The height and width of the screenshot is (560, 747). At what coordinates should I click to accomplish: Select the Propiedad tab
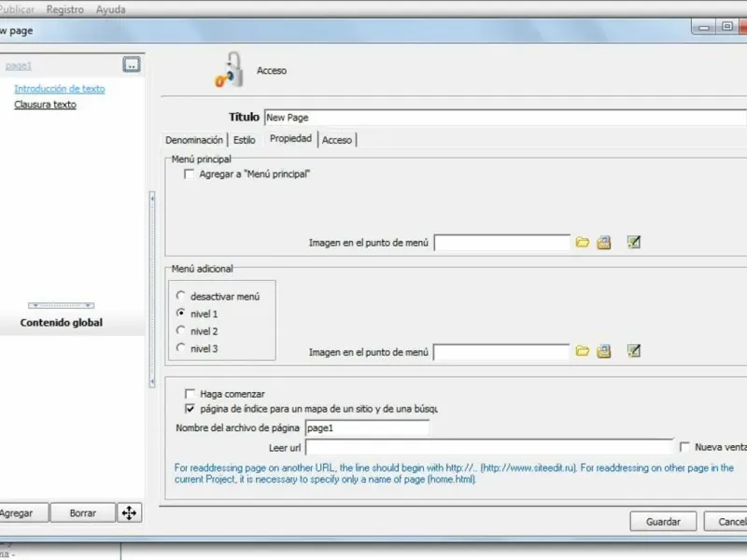click(290, 138)
